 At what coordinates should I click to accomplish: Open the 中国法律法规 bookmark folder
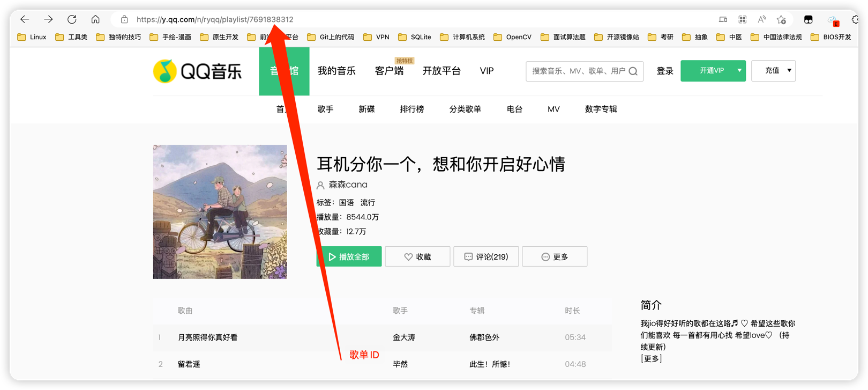[776, 37]
